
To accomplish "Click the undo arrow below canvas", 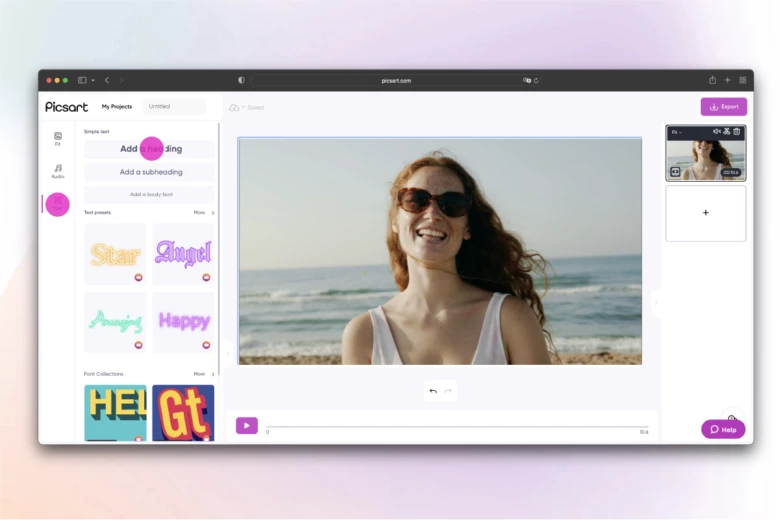I will tap(433, 391).
